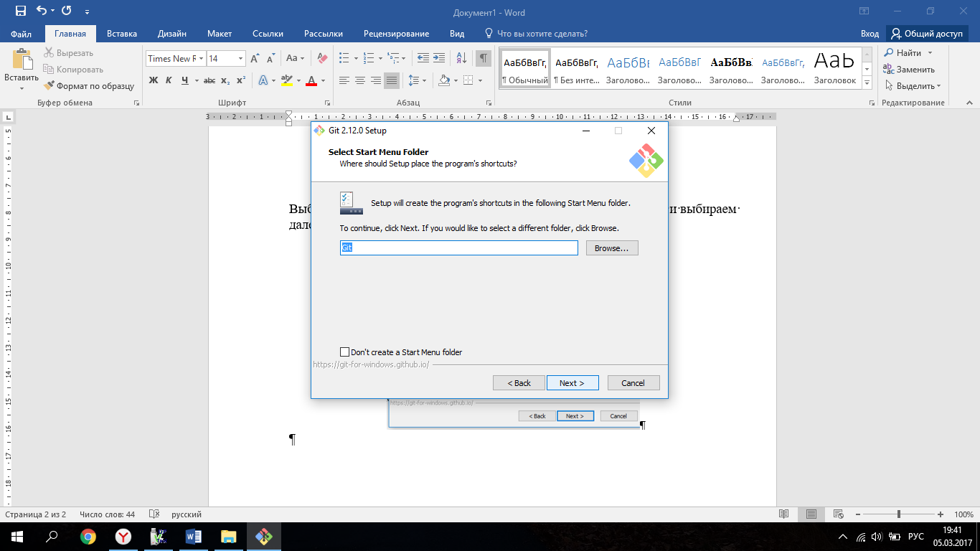Click Next in Git Setup dialog
The height and width of the screenshot is (551, 980).
pyautogui.click(x=573, y=383)
